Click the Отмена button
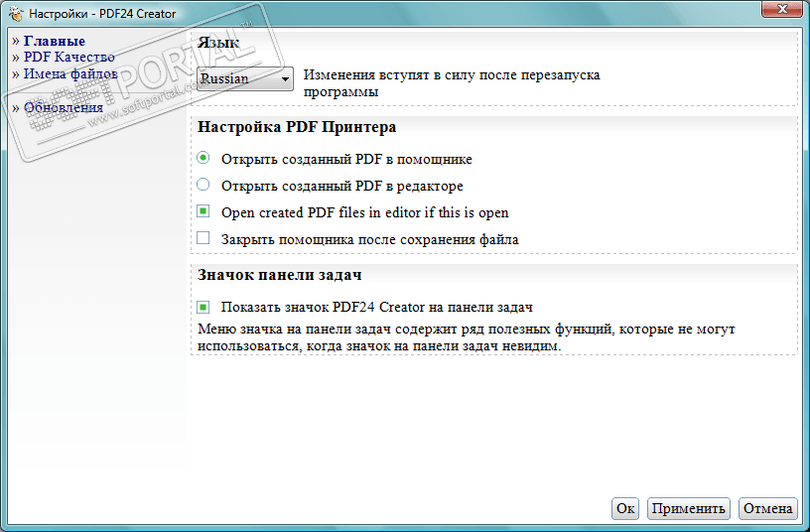The image size is (810, 532). point(767,508)
